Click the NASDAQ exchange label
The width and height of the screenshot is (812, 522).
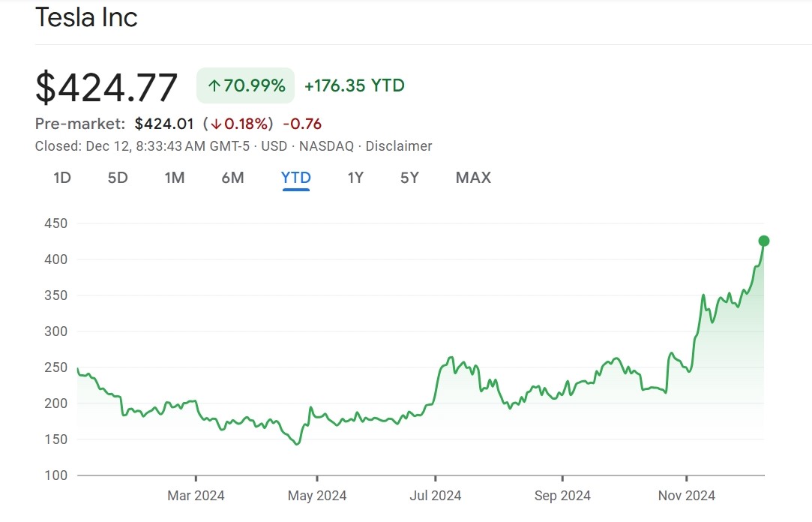[326, 146]
